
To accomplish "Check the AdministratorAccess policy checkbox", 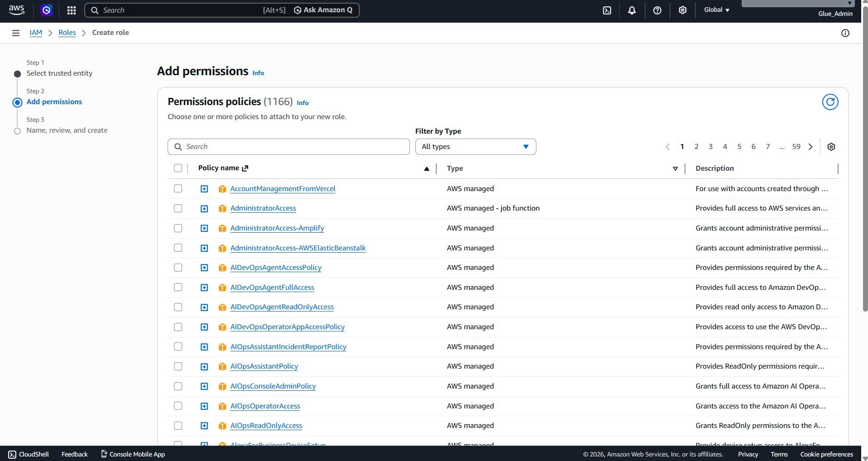I will (178, 208).
